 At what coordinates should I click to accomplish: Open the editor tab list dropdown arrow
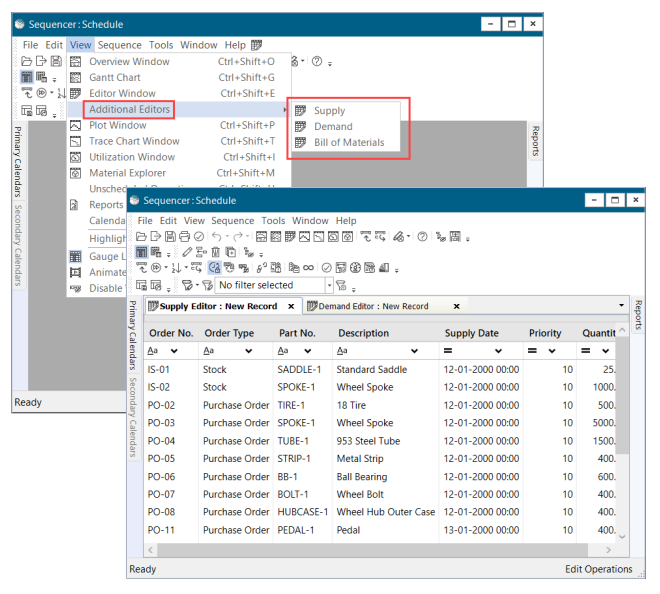pyautogui.click(x=621, y=305)
